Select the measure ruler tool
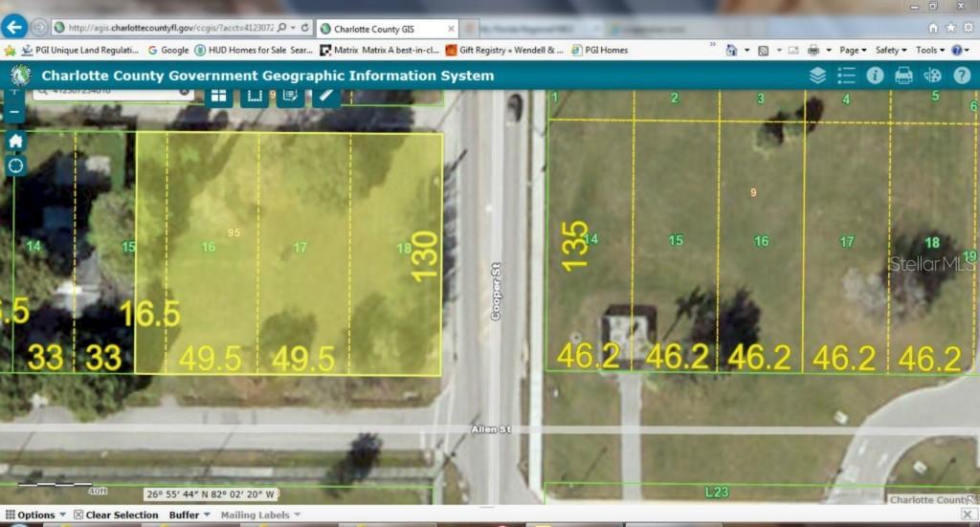The image size is (980, 527). (326, 96)
